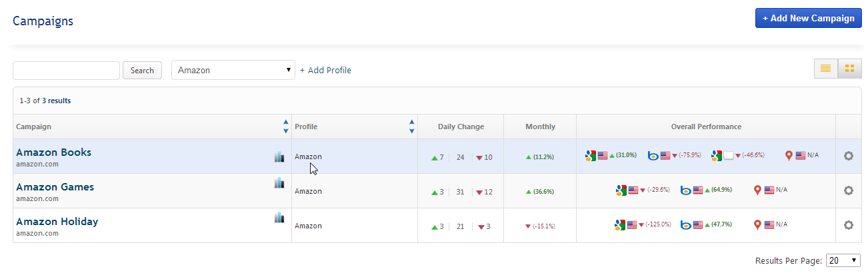Viewport: 868px width, 275px height.
Task: Open chart icon for Amazon Games
Action: [x=279, y=183]
